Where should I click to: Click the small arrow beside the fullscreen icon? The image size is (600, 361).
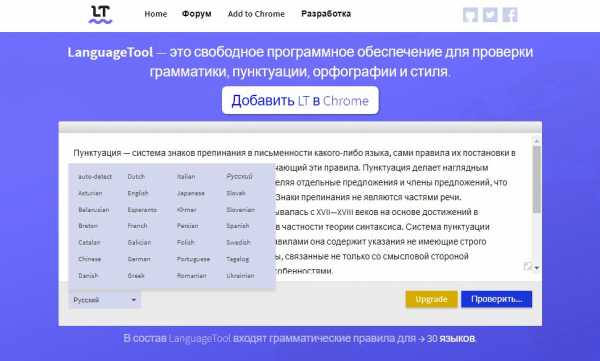[x=537, y=268]
